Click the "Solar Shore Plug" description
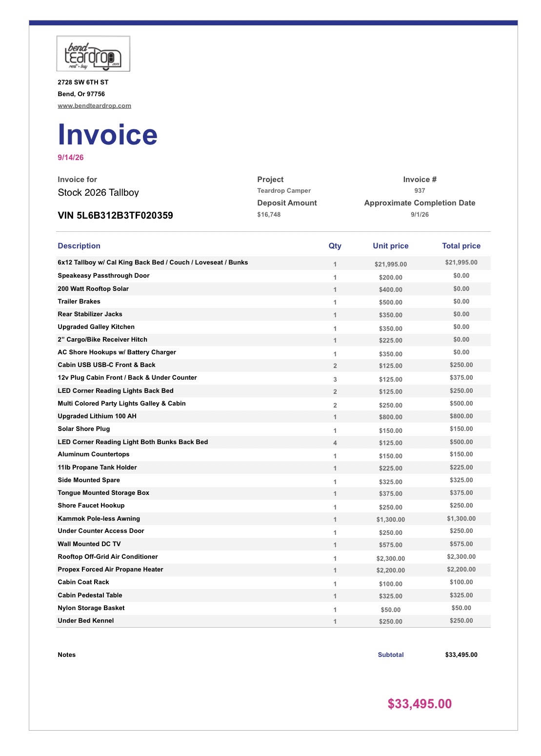The width and height of the screenshot is (541, 756). (84, 429)
